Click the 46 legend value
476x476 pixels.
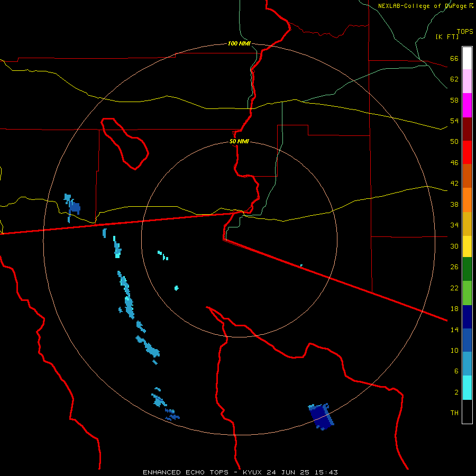pos(454,163)
